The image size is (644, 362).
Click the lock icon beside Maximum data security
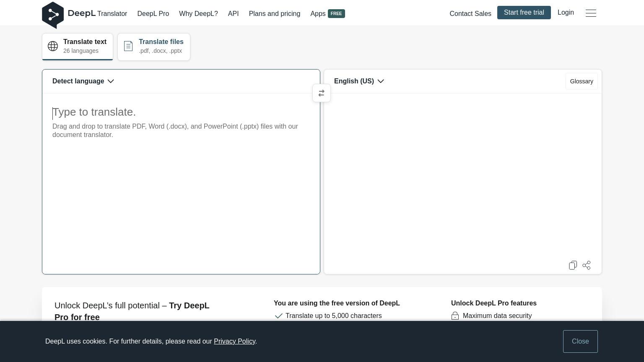455,316
